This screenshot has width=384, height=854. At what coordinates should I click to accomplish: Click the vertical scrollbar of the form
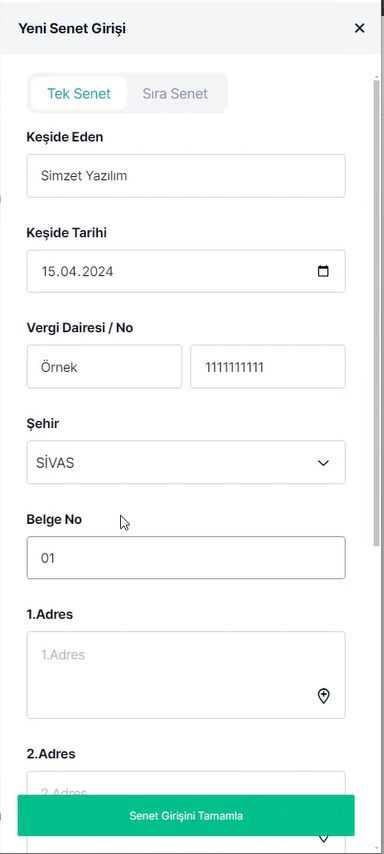(x=376, y=313)
